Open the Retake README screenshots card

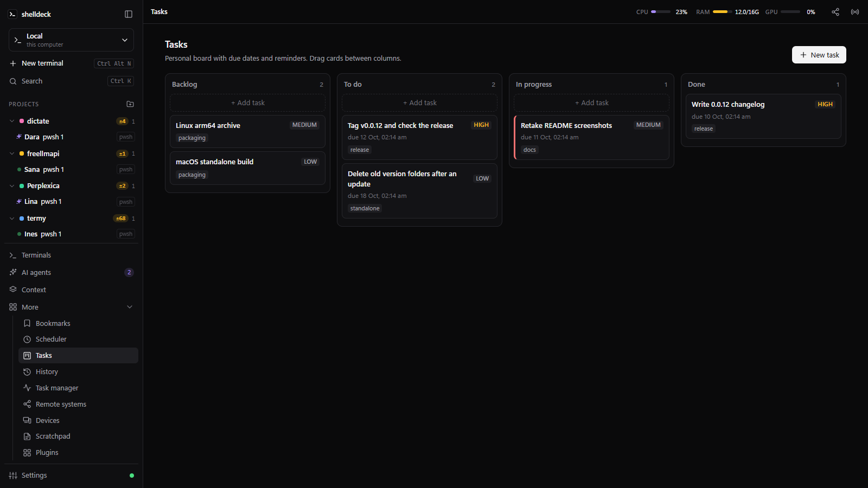click(x=591, y=137)
